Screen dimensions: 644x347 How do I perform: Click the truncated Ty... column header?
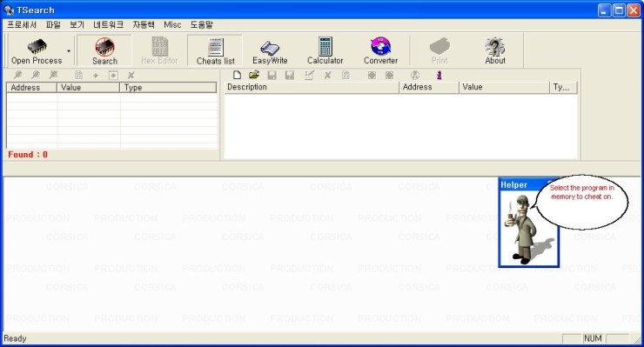pos(563,87)
